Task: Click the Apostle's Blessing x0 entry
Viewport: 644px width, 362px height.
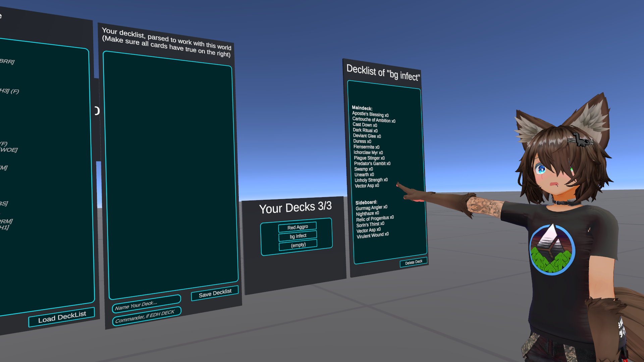Action: [370, 114]
